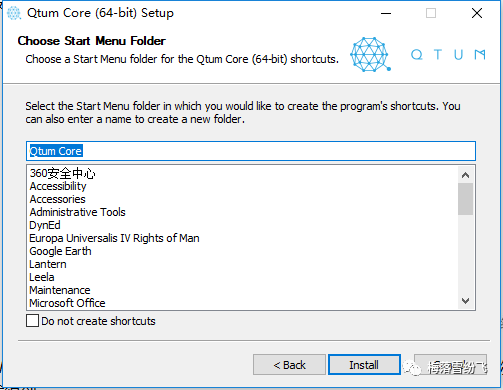Click scroll down arrow in folder list
Image resolution: width=503 pixels, height=390 pixels.
[x=465, y=301]
